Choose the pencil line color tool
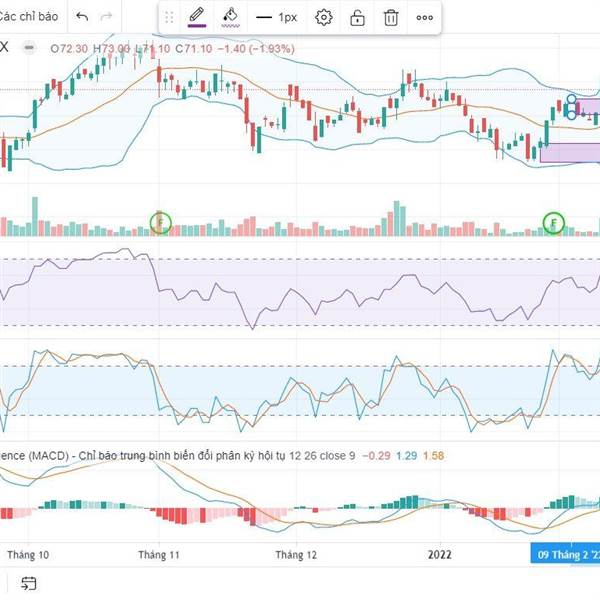 [197, 18]
